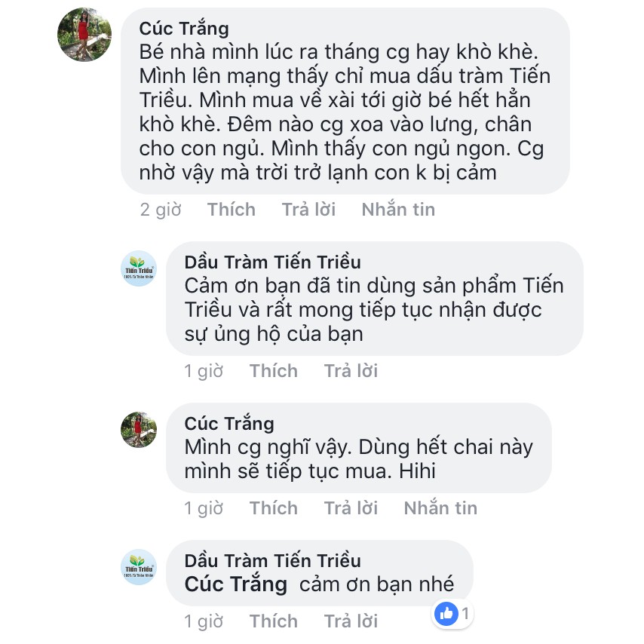
Task: Reply to Cúc Trắng's first comment
Action: (308, 210)
